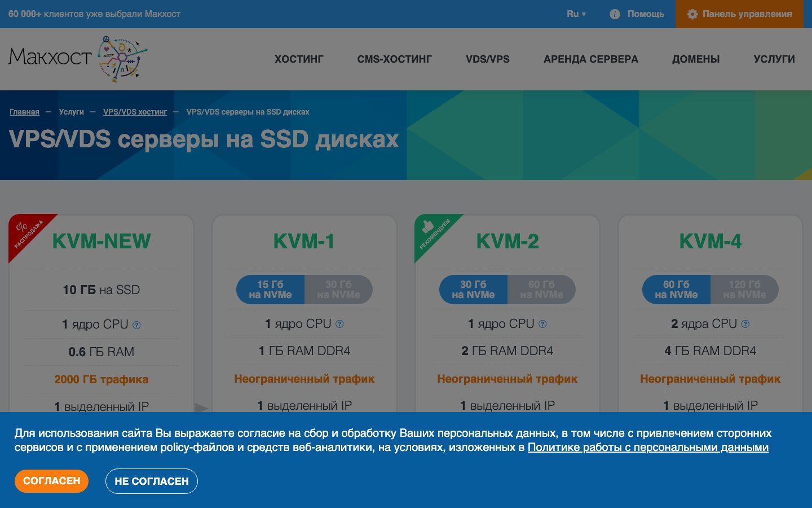The image size is (812, 508).
Task: Open Политике работы с персональными данными link
Action: (x=648, y=448)
